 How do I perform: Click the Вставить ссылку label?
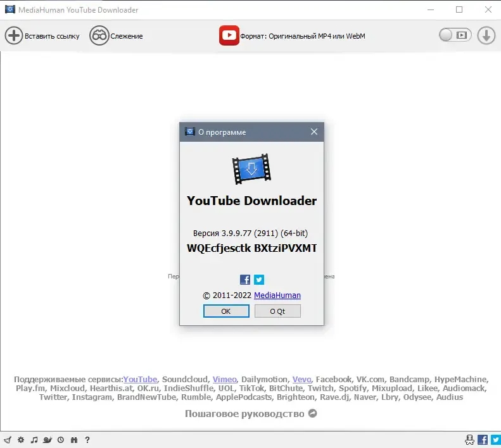click(x=52, y=36)
